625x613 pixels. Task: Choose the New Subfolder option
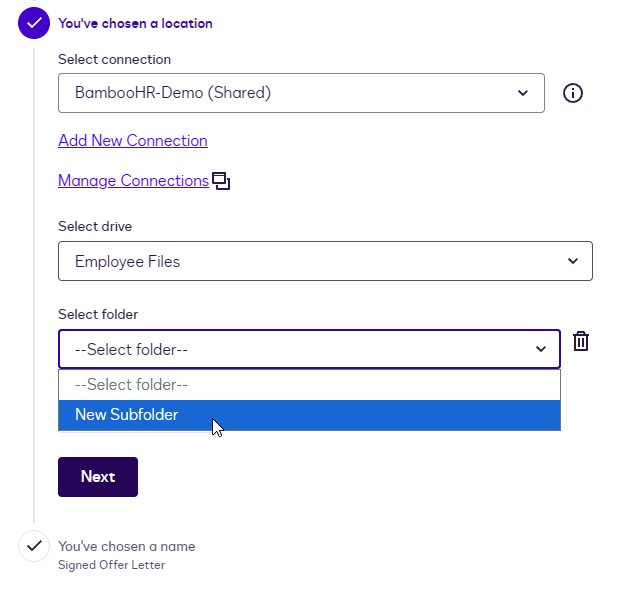pos(127,415)
